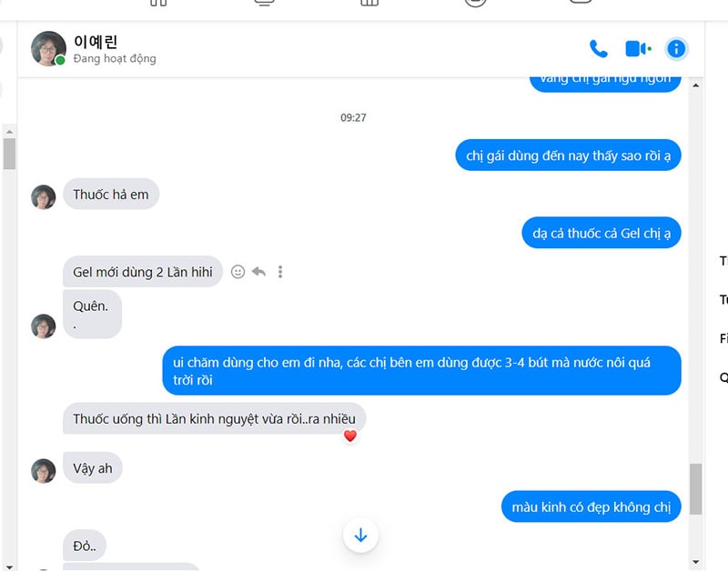Select the message 'chị gái dùng đến nay thấy sao rồi ạ'
Viewport: 728px width, 571px height.
pos(568,155)
